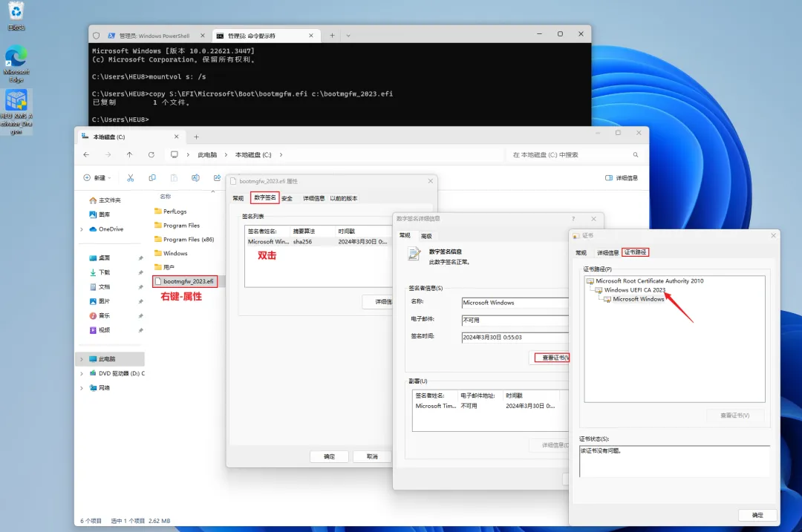
Task: Refresh the 本地磁盘 (C:) folder view
Action: click(x=151, y=154)
